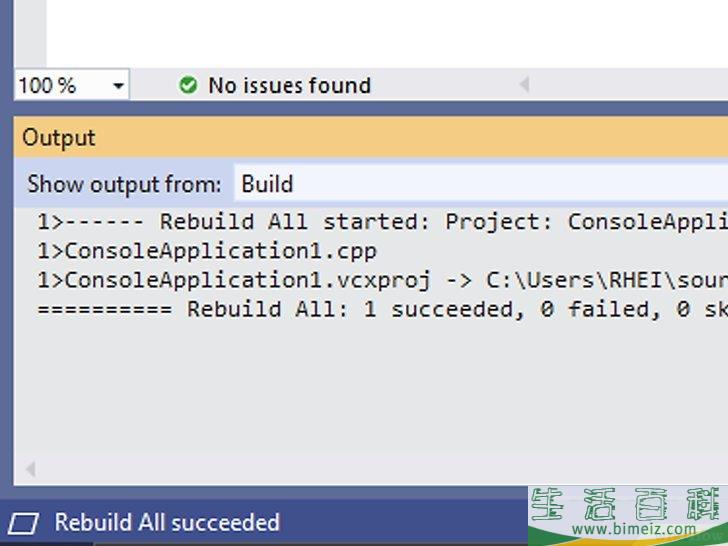Select the ConsoleApplication1.vcxproj output line
The height and width of the screenshot is (546, 728).
pyautogui.click(x=382, y=280)
